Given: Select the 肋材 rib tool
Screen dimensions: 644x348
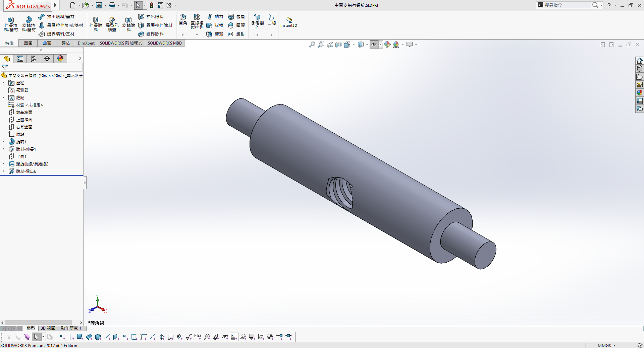Looking at the screenshot, I should click(215, 16).
